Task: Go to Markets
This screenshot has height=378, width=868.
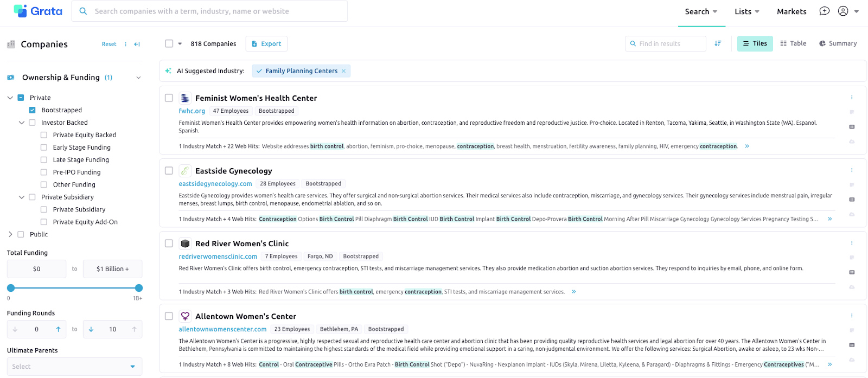Action: 792,11
